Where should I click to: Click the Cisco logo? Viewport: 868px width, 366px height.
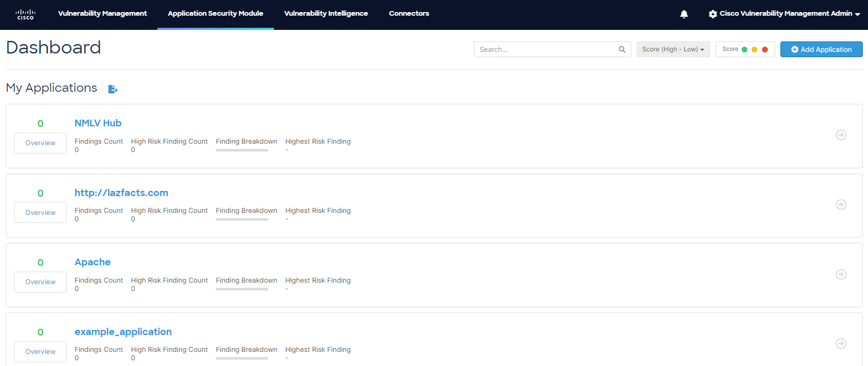click(25, 14)
